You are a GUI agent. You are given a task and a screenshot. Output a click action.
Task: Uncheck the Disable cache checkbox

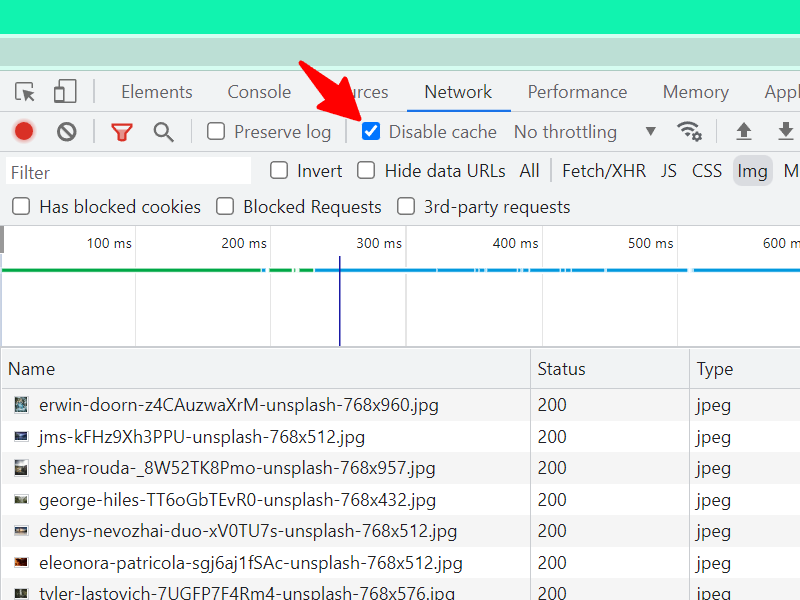(x=371, y=131)
